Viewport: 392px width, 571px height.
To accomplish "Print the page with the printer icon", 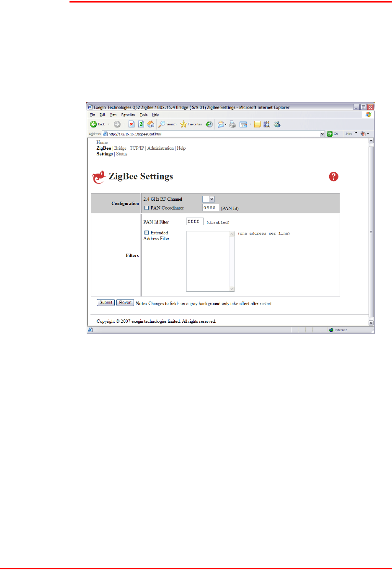I will point(232,124).
